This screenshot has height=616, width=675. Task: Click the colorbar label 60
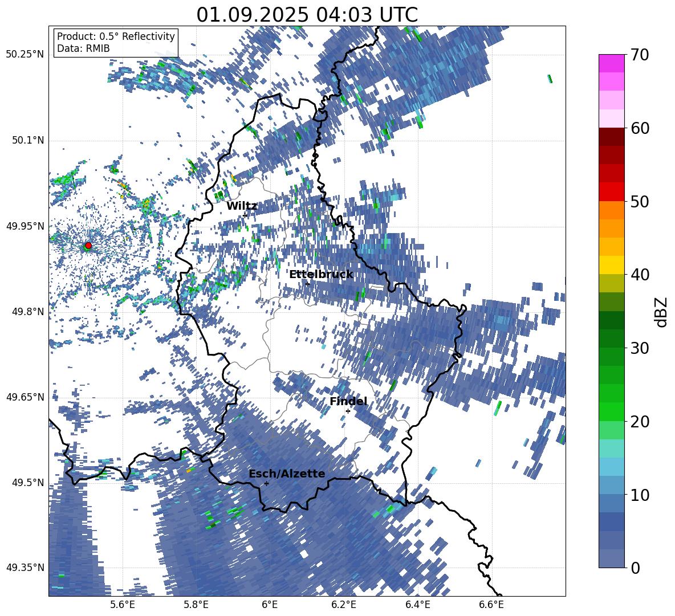(x=639, y=128)
